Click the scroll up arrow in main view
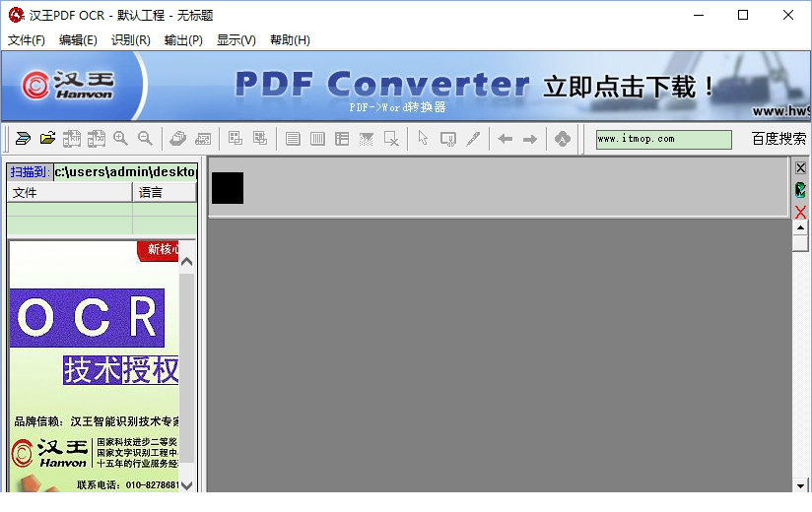The image size is (812, 512). (x=800, y=227)
